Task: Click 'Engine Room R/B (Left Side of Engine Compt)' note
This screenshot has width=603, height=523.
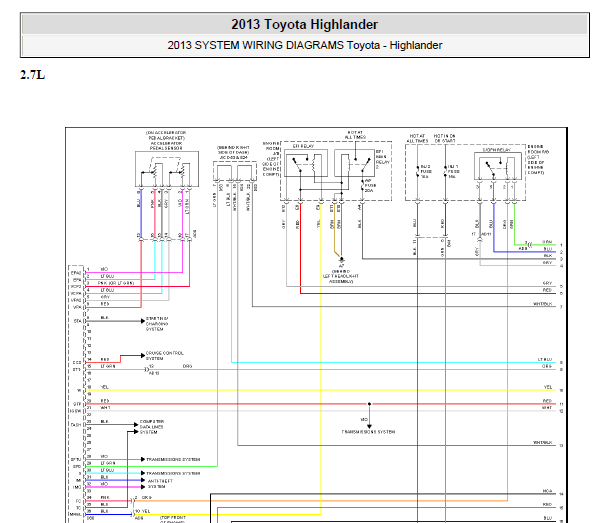Action: [538, 160]
